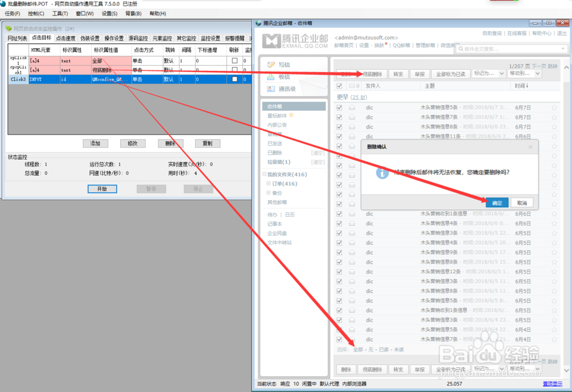
Task: Click the star icon beside 星标邮件
Action: point(291,115)
